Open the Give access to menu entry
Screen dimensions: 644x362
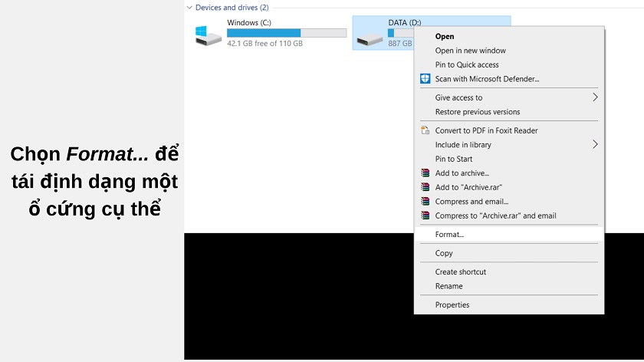[509, 97]
